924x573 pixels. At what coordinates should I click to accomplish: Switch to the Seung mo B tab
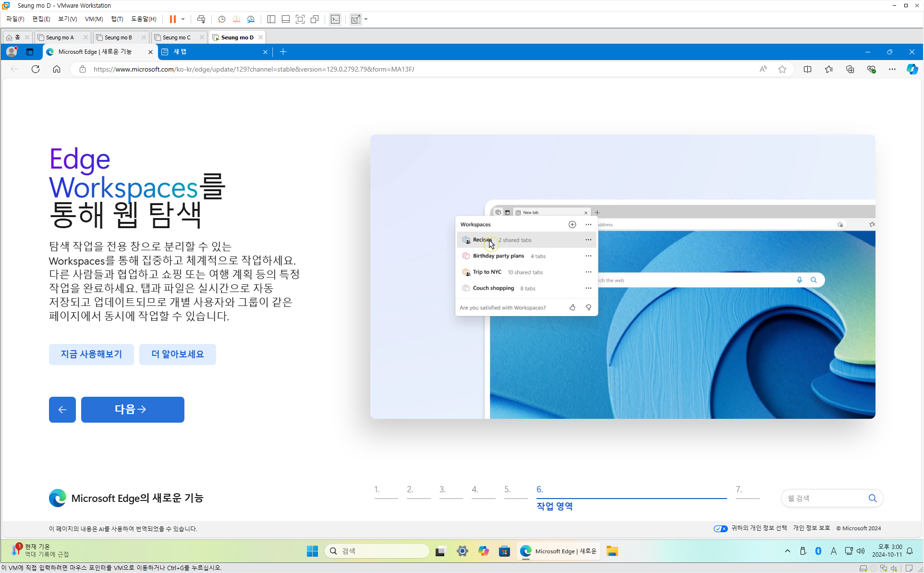(x=118, y=37)
